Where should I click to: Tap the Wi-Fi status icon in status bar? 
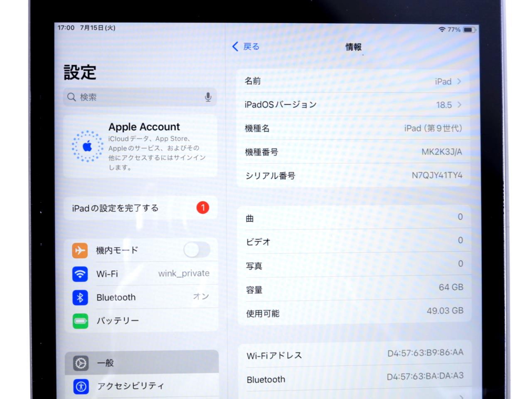442,30
